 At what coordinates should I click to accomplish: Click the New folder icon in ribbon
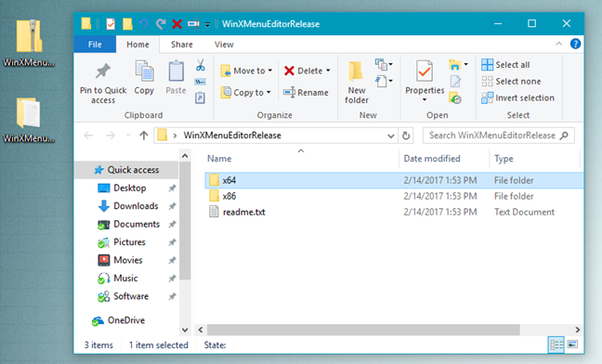pos(356,71)
